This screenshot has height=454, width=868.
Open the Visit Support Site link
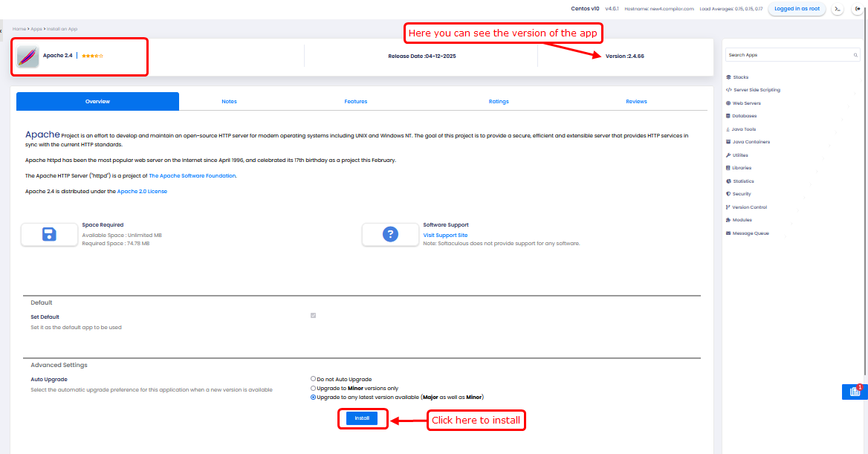coord(445,235)
